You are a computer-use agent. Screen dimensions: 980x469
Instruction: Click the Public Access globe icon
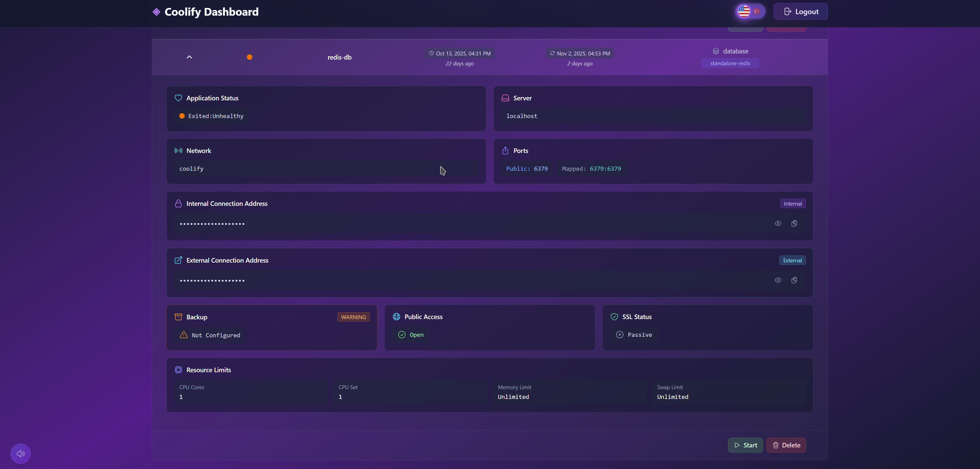coord(396,317)
